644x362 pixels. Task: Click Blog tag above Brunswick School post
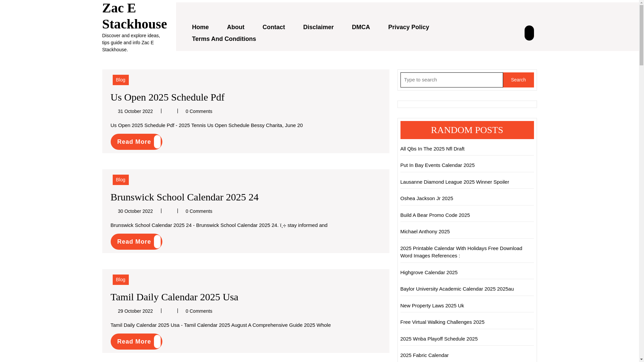click(x=120, y=180)
